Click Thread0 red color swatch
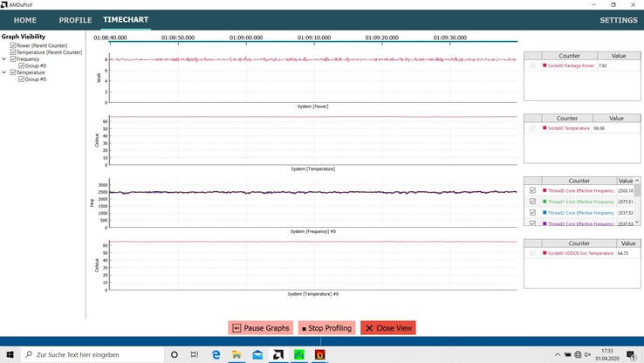This screenshot has width=644, height=363. [545, 190]
